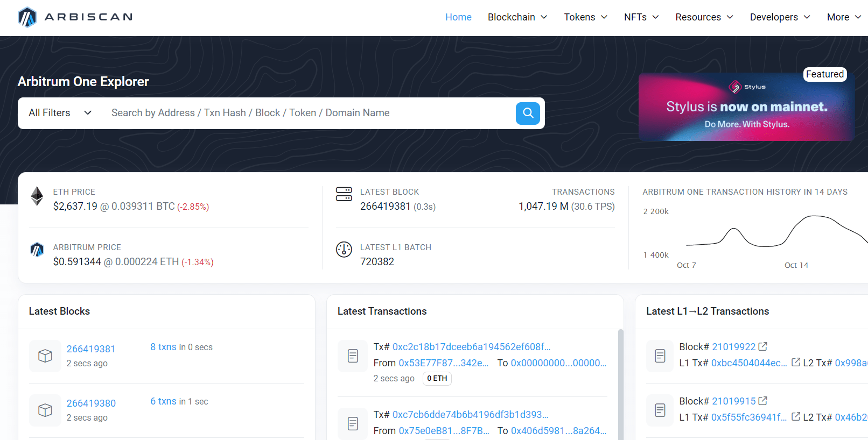Click the Arbiscan logo
This screenshot has width=868, height=440.
[x=75, y=17]
